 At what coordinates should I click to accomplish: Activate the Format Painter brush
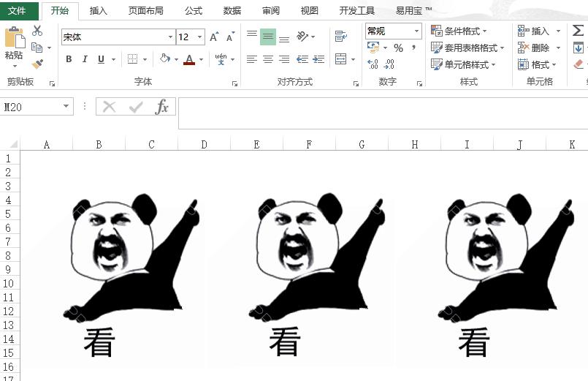point(37,64)
